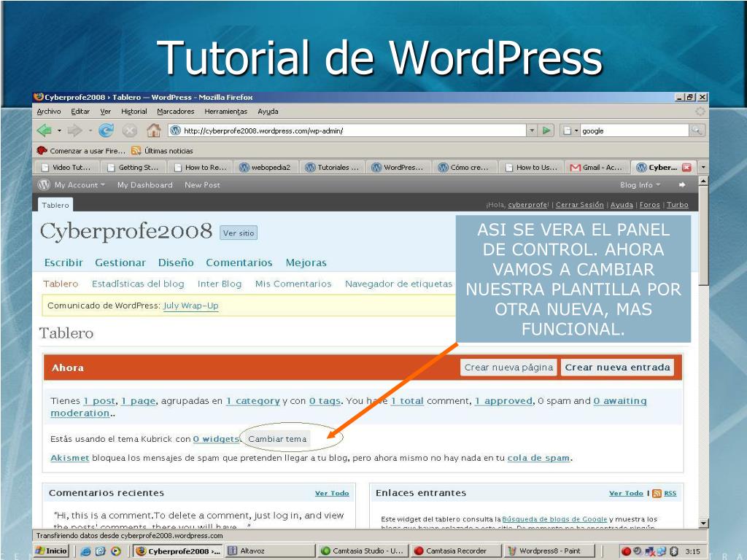This screenshot has width=747, height=560.
Task: Switch to Camtasia Recorder in taskbar
Action: point(455,551)
